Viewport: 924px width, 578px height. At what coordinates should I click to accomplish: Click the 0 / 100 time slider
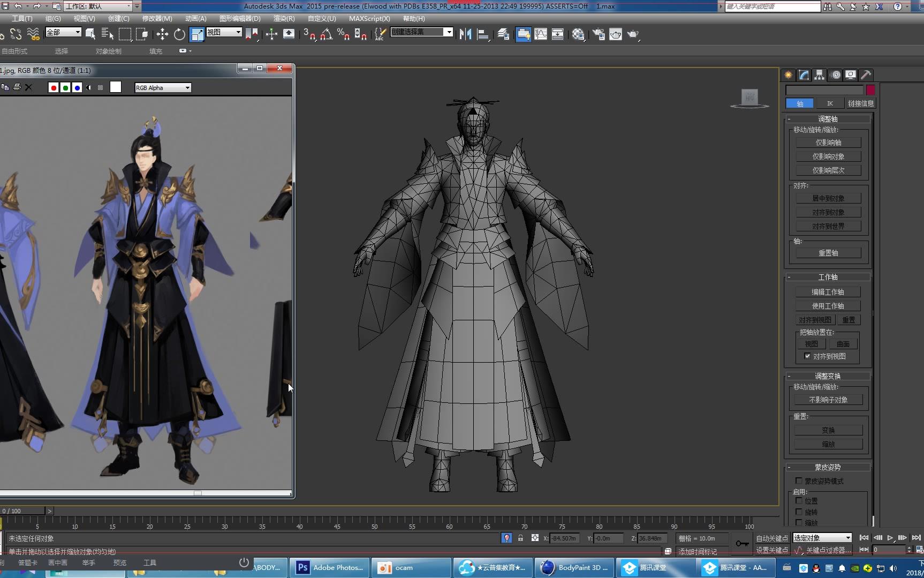point(22,511)
